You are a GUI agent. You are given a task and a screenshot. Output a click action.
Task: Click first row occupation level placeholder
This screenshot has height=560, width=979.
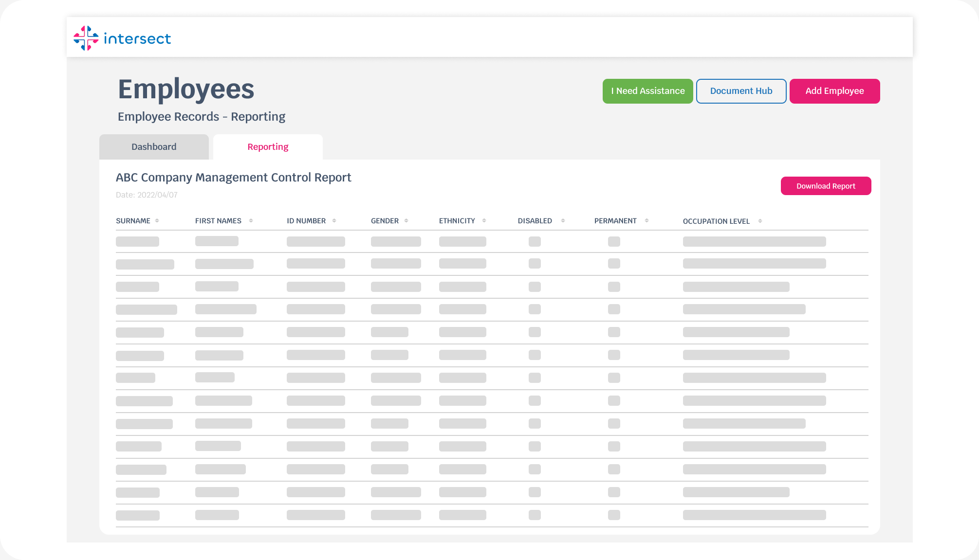(754, 241)
